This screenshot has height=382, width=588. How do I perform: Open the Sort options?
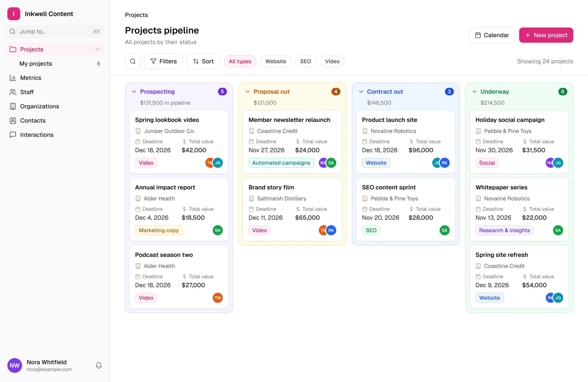[x=203, y=61]
